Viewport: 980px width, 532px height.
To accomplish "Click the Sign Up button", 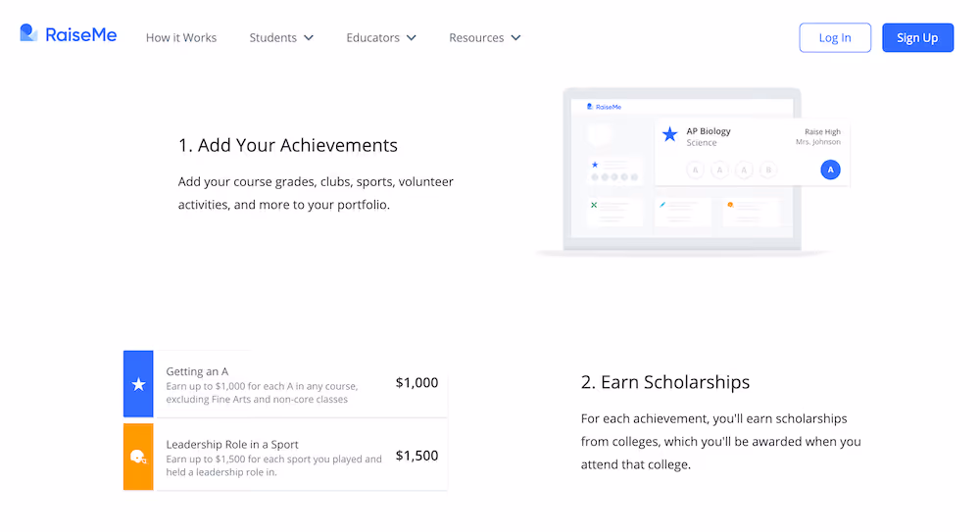I will click(917, 37).
